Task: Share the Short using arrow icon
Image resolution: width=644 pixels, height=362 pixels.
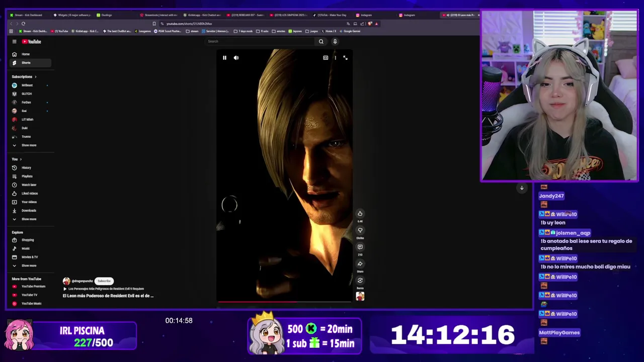Action: pyautogui.click(x=360, y=263)
